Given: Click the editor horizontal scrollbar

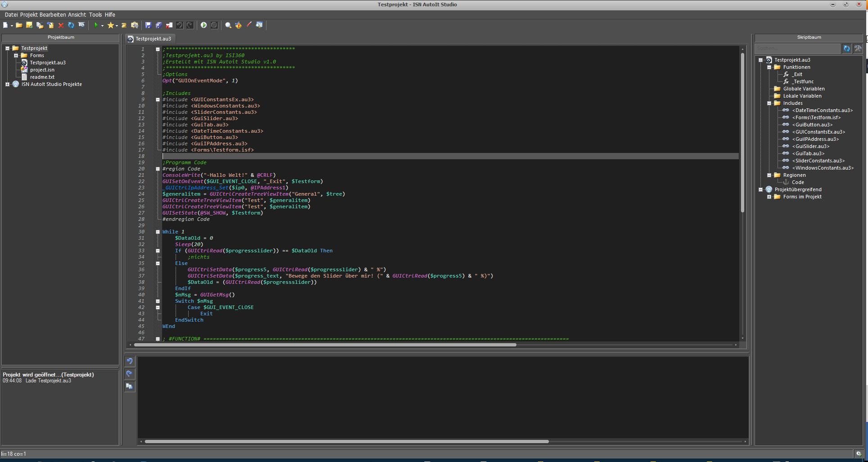Looking at the screenshot, I should point(325,345).
